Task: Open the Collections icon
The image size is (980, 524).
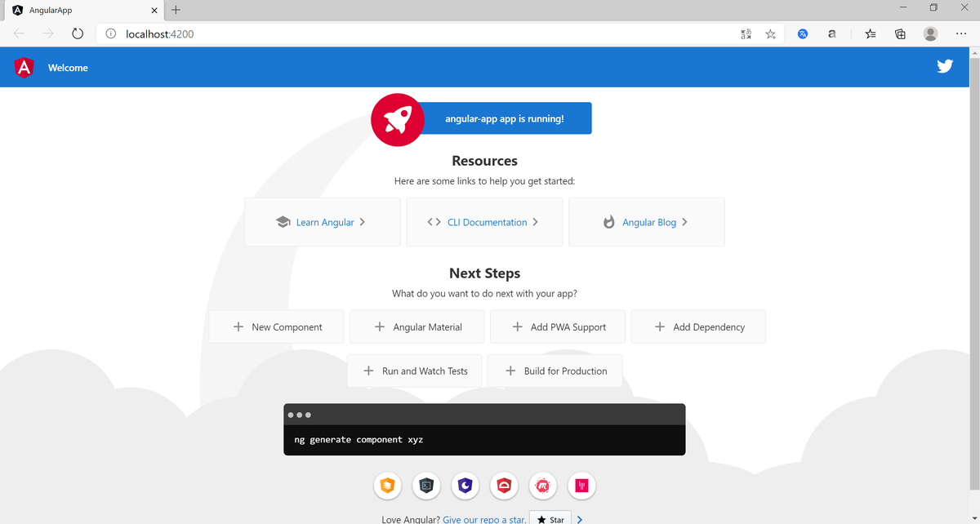Action: [900, 34]
